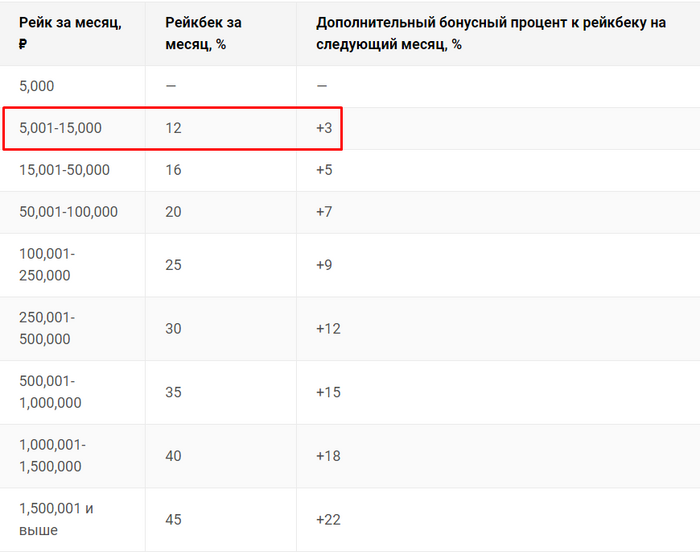
Task: Click the +7 bonus value
Action: tap(323, 212)
